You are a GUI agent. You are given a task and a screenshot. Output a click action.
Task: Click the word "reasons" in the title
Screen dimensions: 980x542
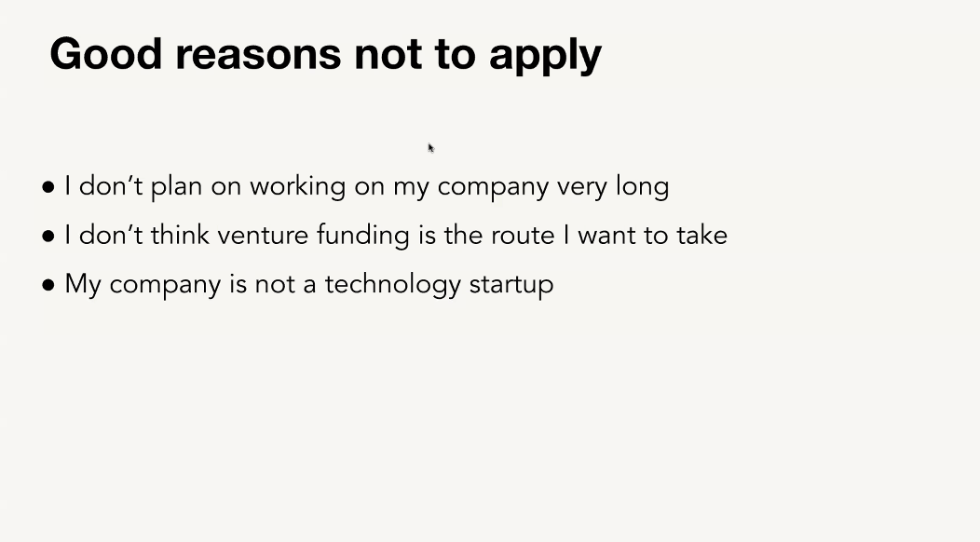(x=258, y=56)
